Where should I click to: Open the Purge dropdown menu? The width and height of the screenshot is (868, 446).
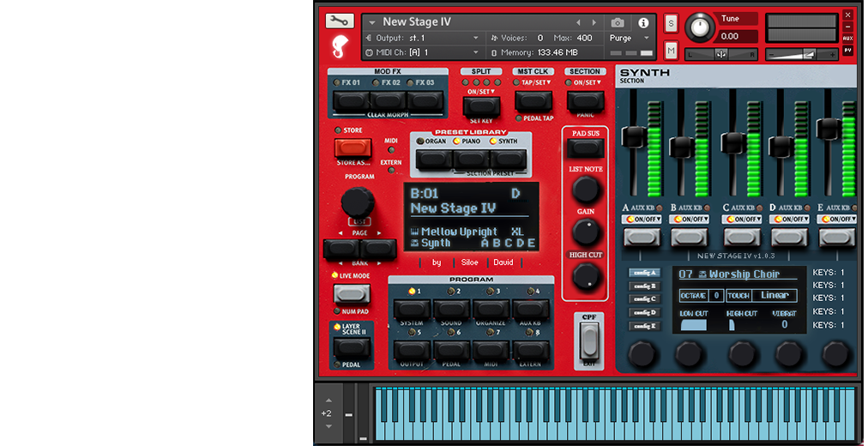[630, 38]
